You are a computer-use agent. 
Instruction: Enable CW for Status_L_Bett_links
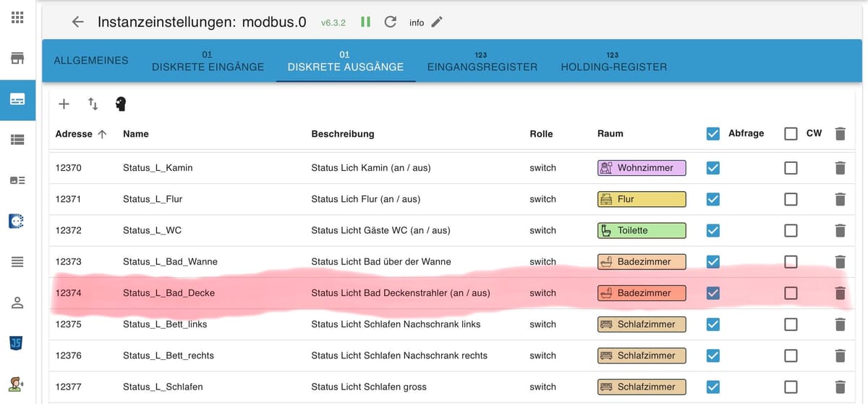click(x=791, y=324)
